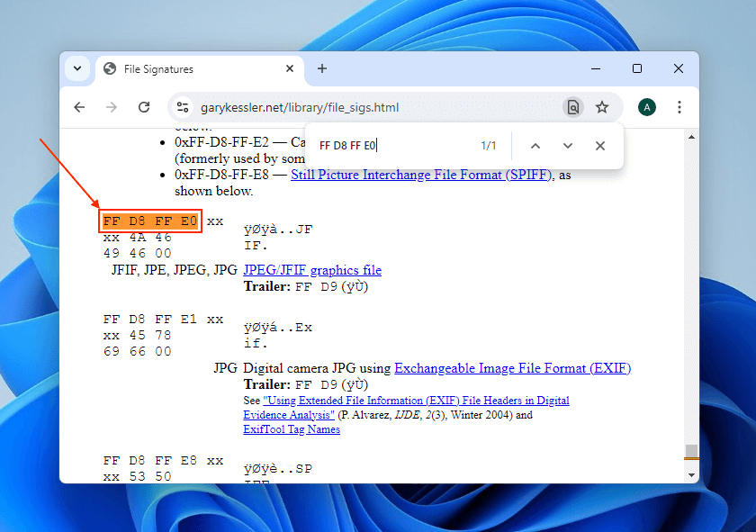Image resolution: width=756 pixels, height=532 pixels.
Task: Open the Chrome three-dot menu
Action: pos(679,107)
